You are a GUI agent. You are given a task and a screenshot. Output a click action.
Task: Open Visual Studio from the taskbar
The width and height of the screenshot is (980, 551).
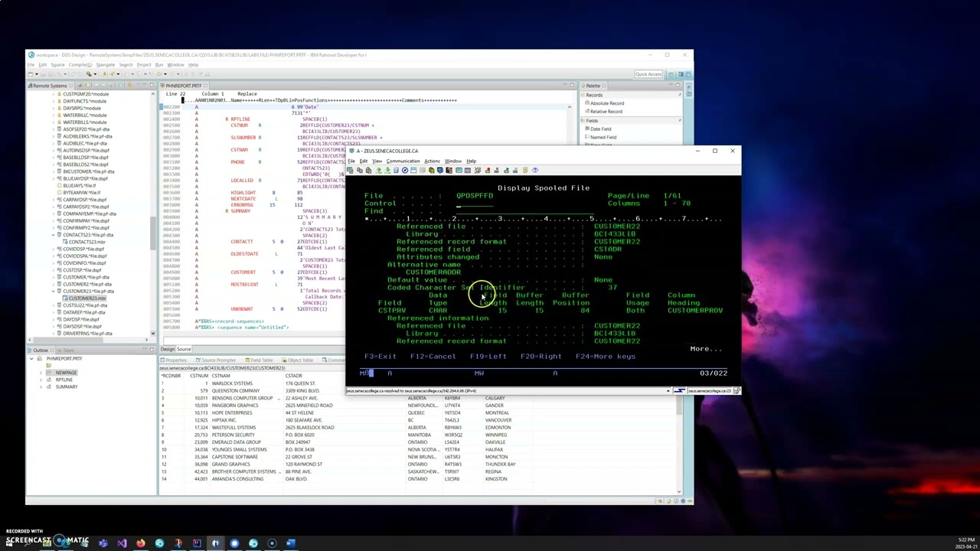pyautogui.click(x=122, y=543)
